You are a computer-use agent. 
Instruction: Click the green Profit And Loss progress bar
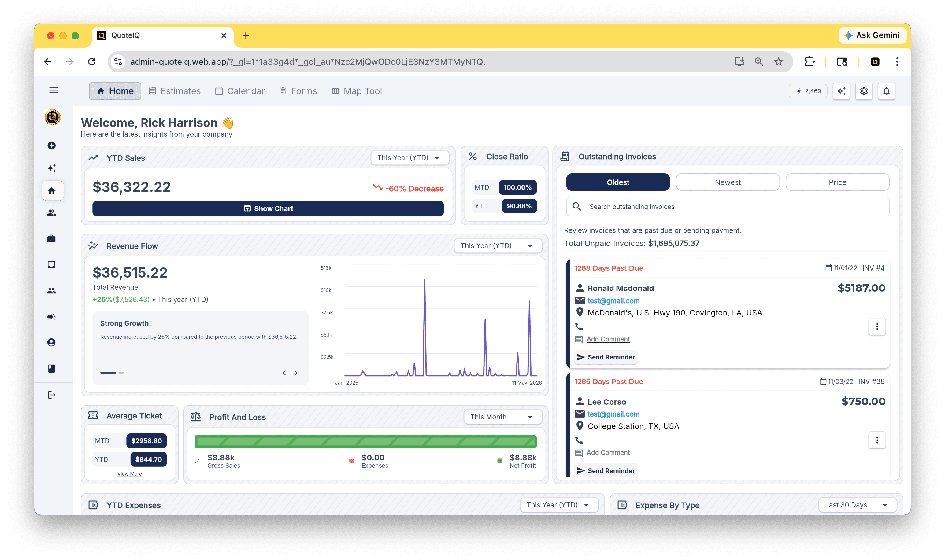[366, 442]
